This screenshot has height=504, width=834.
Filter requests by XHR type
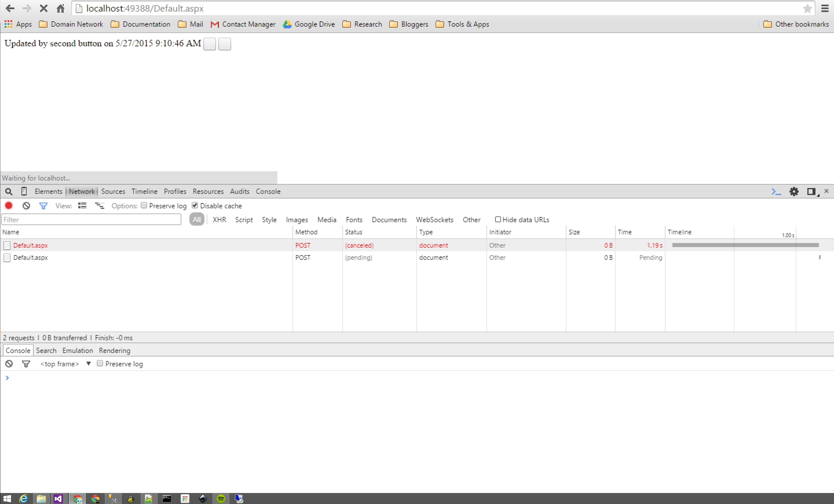pos(219,220)
